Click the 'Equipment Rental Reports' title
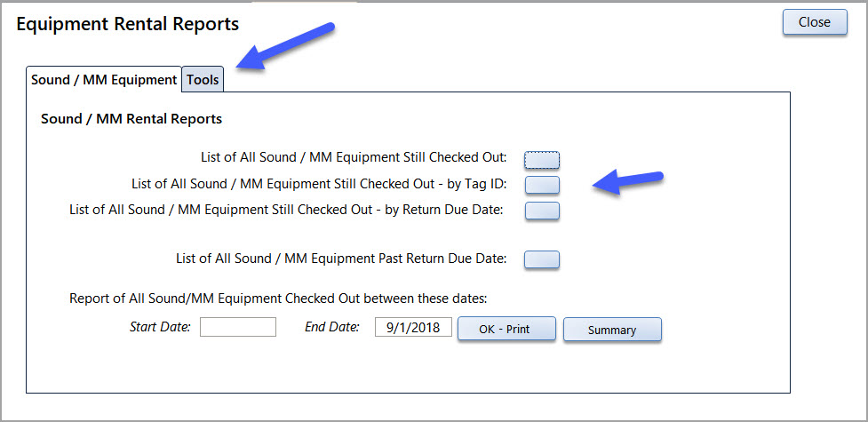The image size is (868, 422). click(x=128, y=24)
